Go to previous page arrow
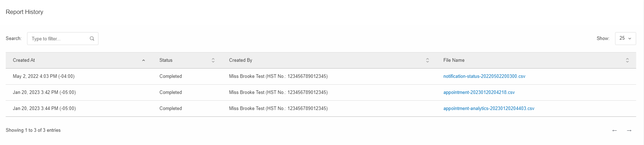 click(614, 130)
